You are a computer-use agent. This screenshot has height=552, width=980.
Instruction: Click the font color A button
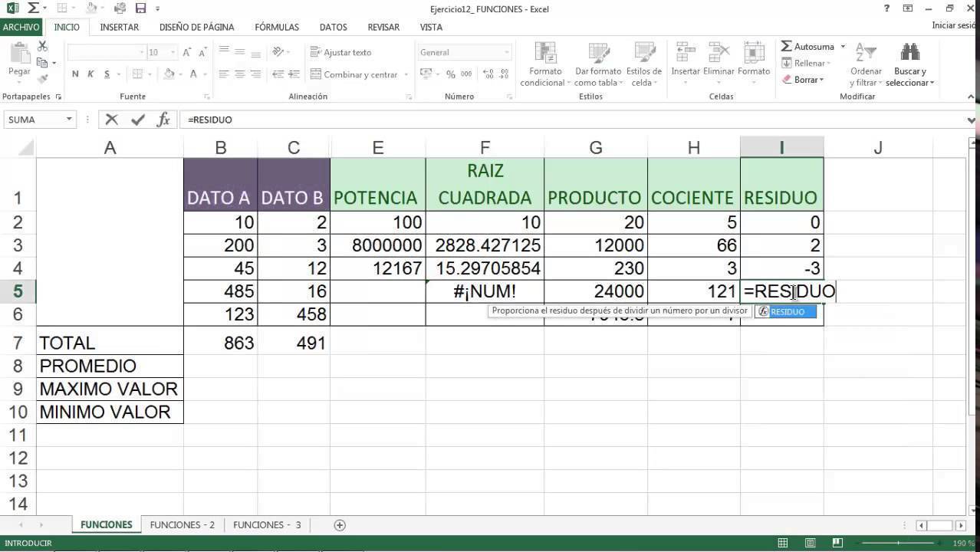pos(193,74)
